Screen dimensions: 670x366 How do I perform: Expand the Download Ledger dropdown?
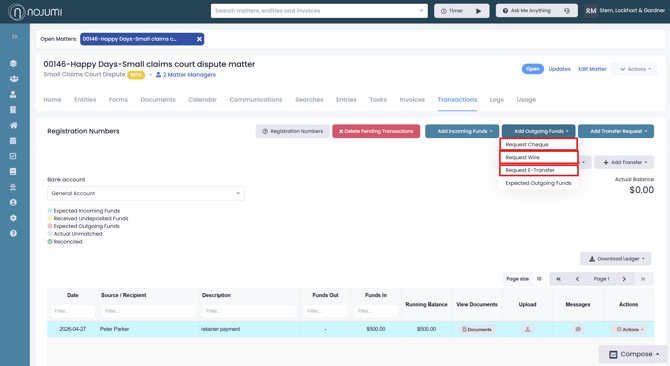click(x=615, y=259)
